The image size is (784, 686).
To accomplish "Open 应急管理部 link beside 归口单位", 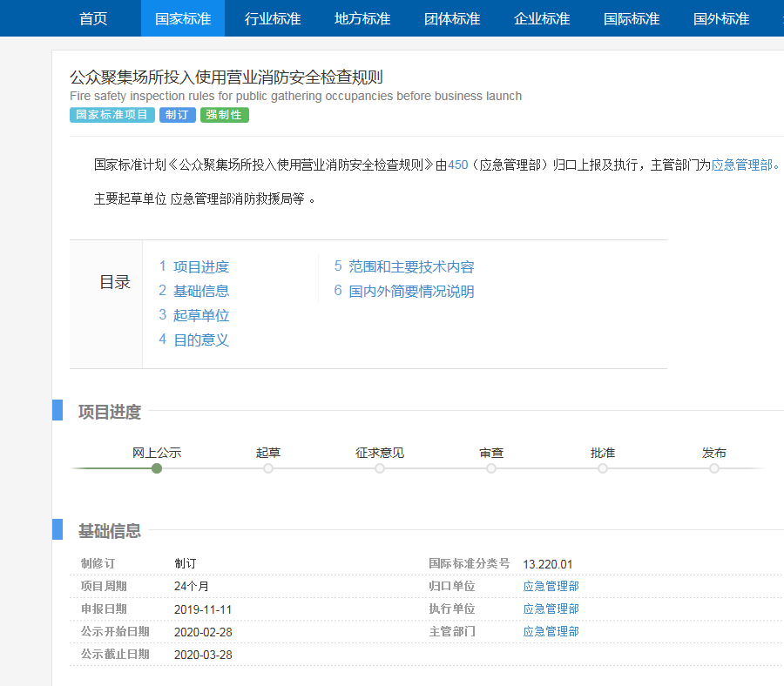I will click(x=551, y=587).
